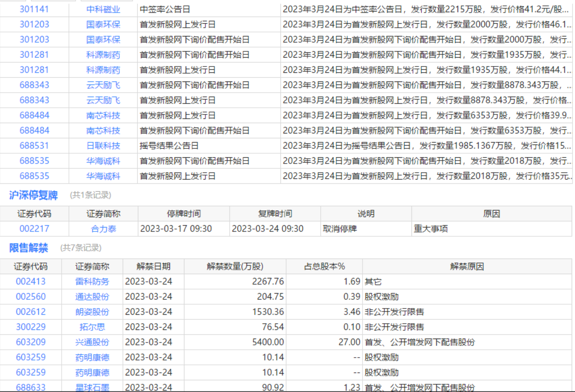Open 星球石墨 stock name link
Screen dimensions: 575x392
click(92, 388)
